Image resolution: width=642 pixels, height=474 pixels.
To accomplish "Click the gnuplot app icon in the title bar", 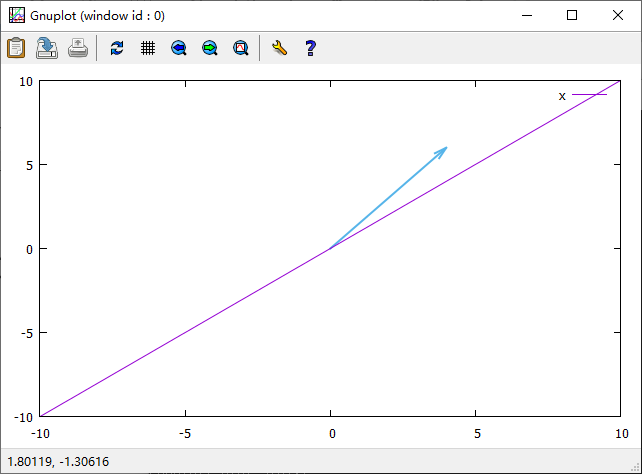I will 17,16.
